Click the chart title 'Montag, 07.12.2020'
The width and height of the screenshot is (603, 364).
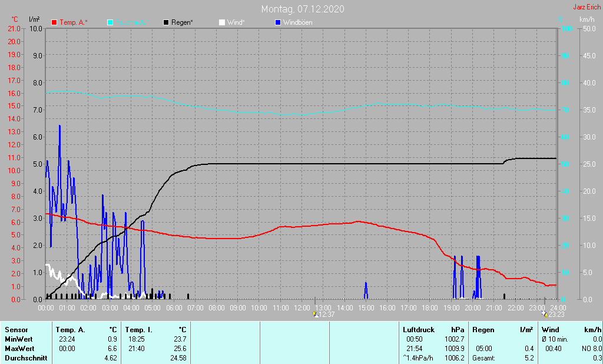[x=303, y=9]
